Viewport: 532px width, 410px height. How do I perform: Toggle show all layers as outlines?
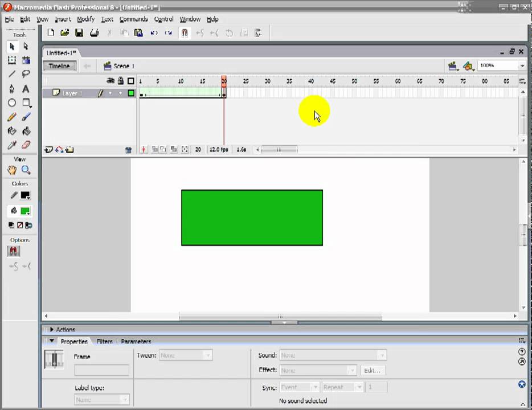[131, 81]
